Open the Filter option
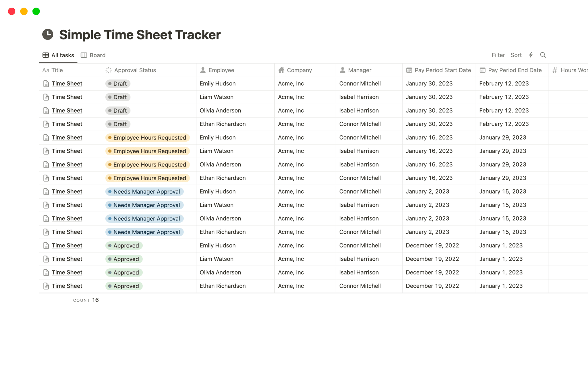 point(498,55)
